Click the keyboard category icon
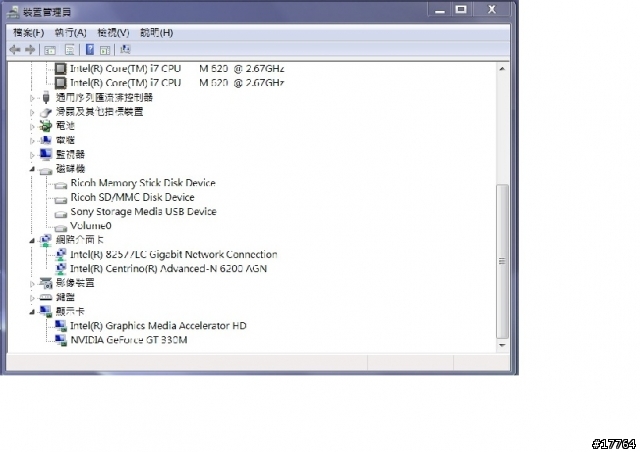This screenshot has width=640, height=452. click(x=46, y=298)
